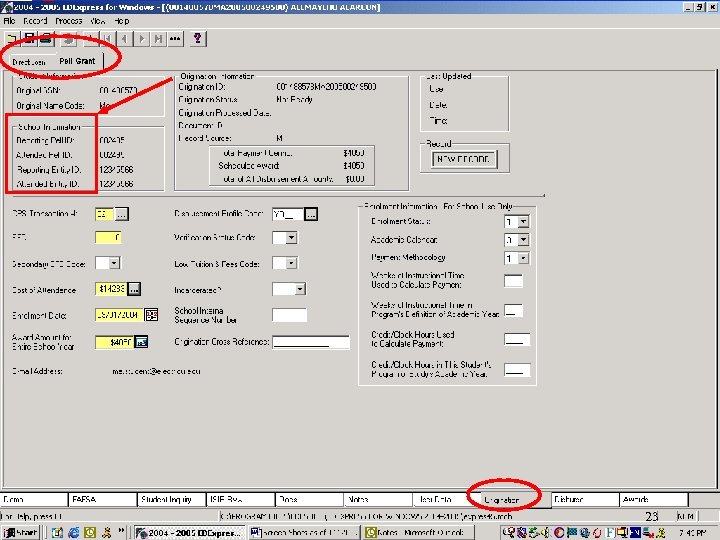
Task: Open the Record menu
Action: 35,21
